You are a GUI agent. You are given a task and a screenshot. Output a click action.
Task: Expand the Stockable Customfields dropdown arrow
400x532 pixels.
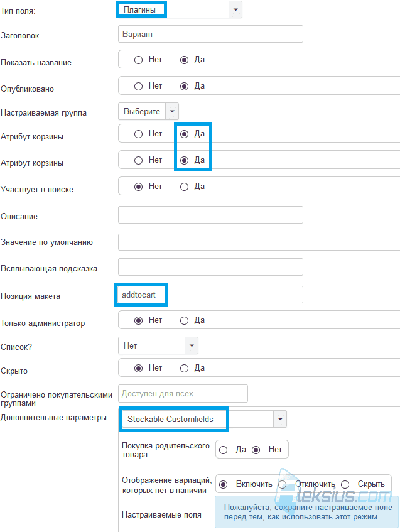(x=280, y=419)
